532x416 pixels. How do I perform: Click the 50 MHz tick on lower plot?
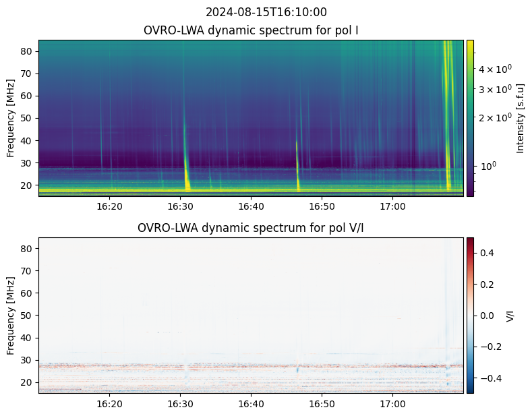click(28, 316)
